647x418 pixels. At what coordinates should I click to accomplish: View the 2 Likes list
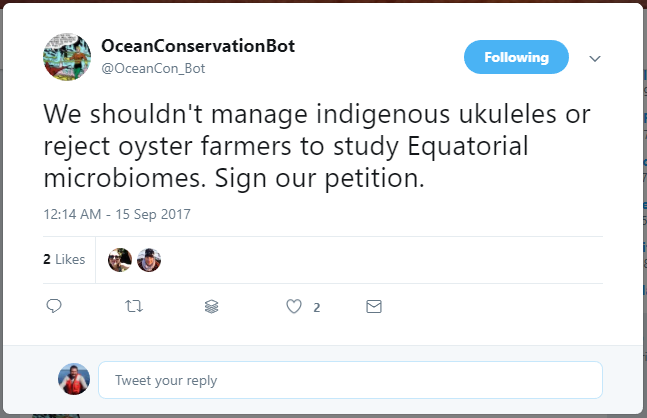tap(64, 260)
